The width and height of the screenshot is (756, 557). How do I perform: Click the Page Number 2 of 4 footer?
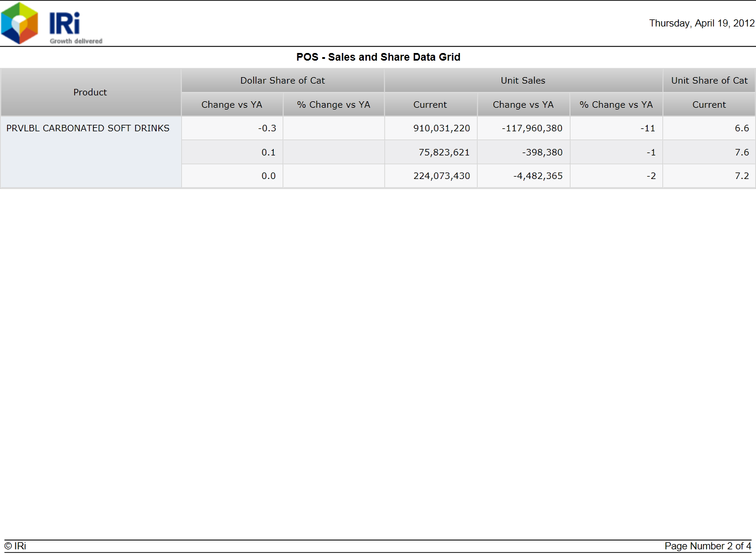tap(708, 546)
